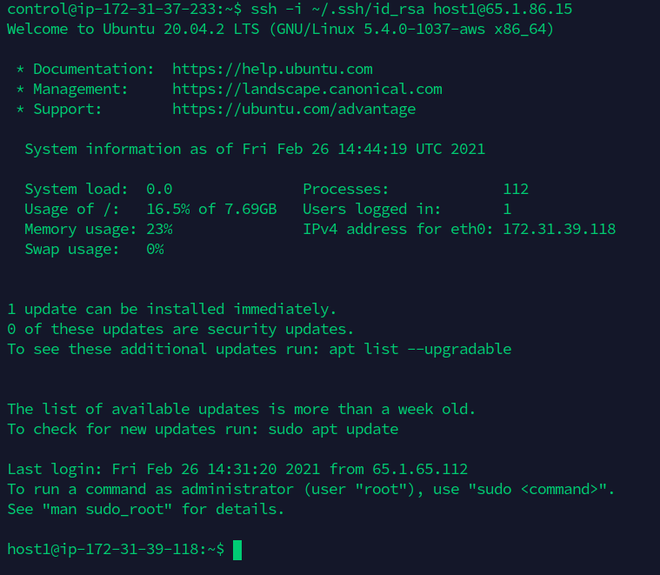Click the Memory usage 23% value

click(159, 229)
